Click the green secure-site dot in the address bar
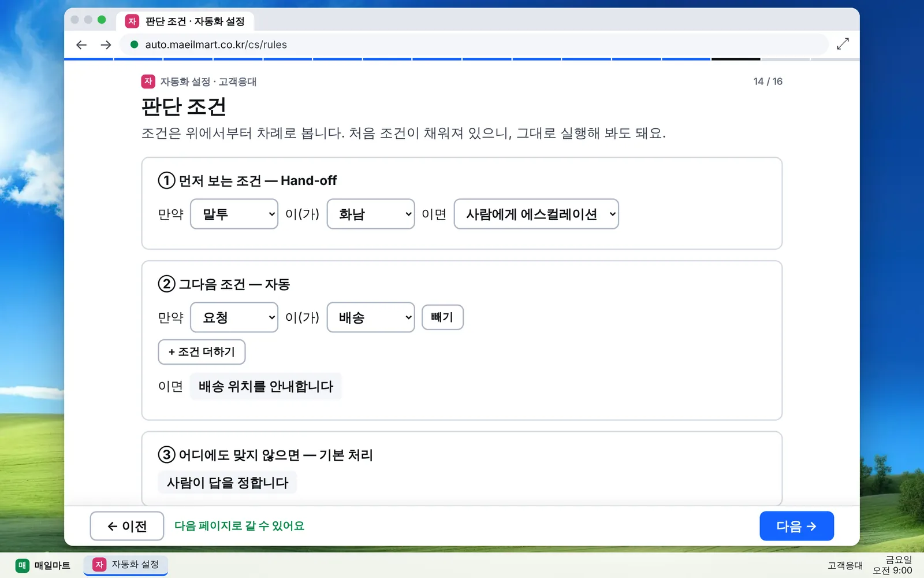The height and width of the screenshot is (578, 924). [134, 45]
